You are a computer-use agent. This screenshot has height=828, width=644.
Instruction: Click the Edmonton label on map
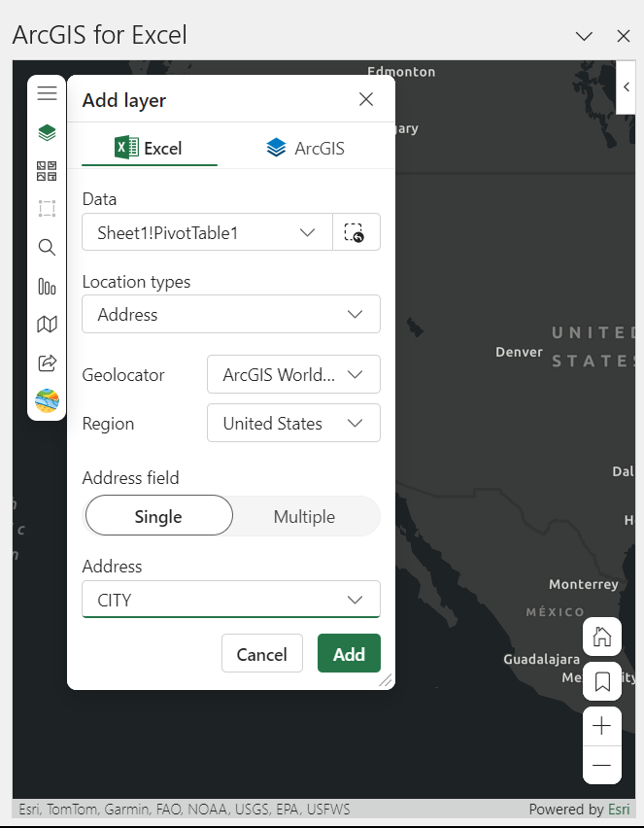tap(401, 72)
